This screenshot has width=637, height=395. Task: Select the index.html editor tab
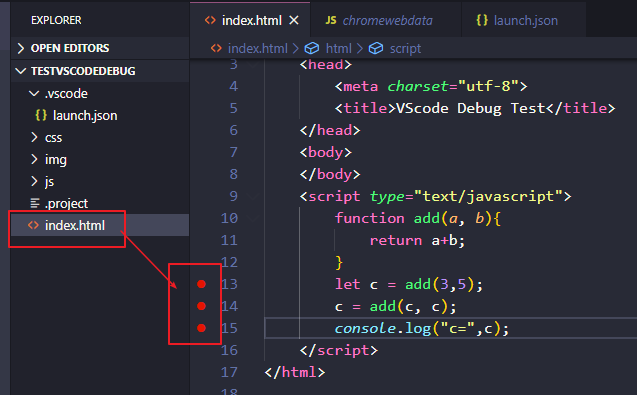251,20
